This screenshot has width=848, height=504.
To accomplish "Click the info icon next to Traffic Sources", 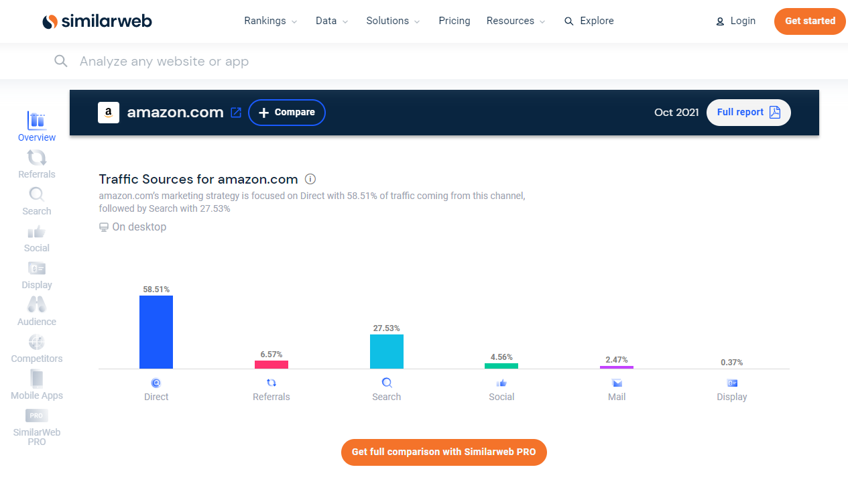I will point(310,179).
